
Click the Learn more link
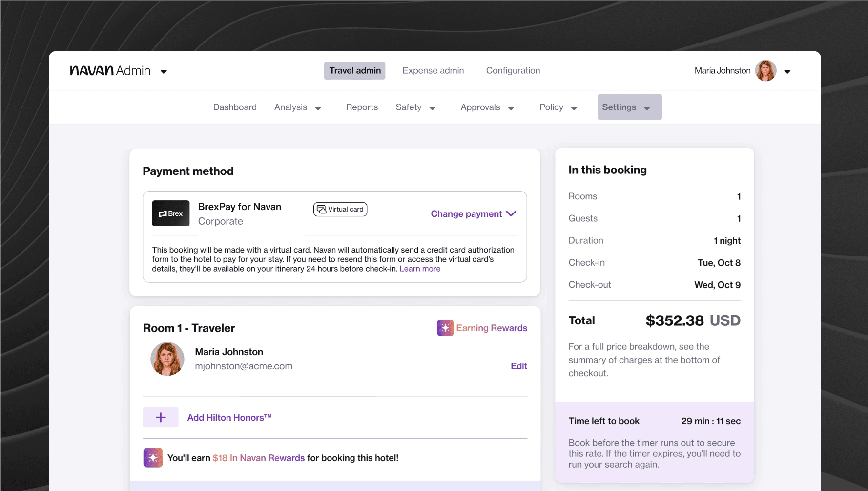pos(420,268)
